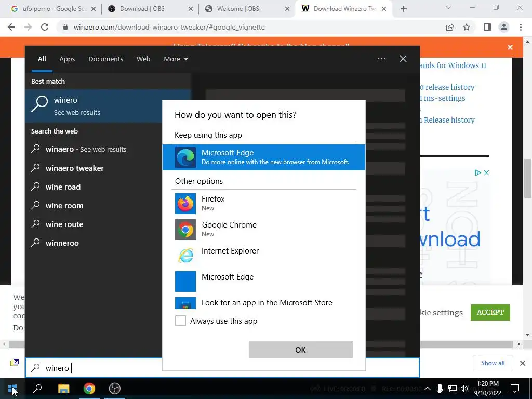Switch to the Web search tab
The height and width of the screenshot is (399, 532).
tap(143, 59)
